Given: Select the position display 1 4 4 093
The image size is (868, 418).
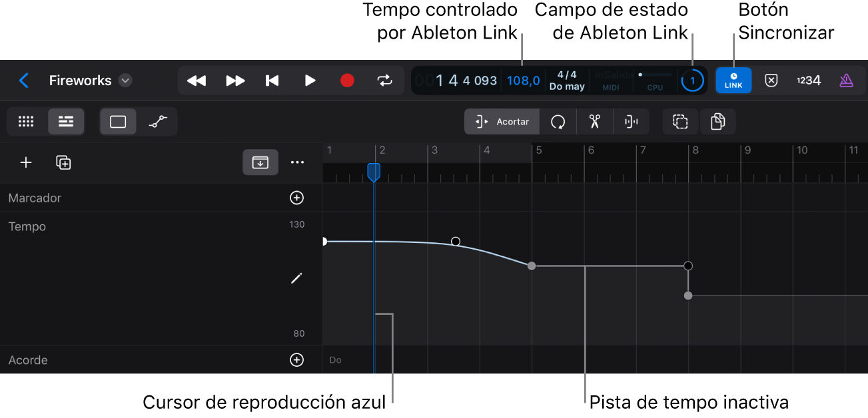Looking at the screenshot, I should pyautogui.click(x=466, y=81).
